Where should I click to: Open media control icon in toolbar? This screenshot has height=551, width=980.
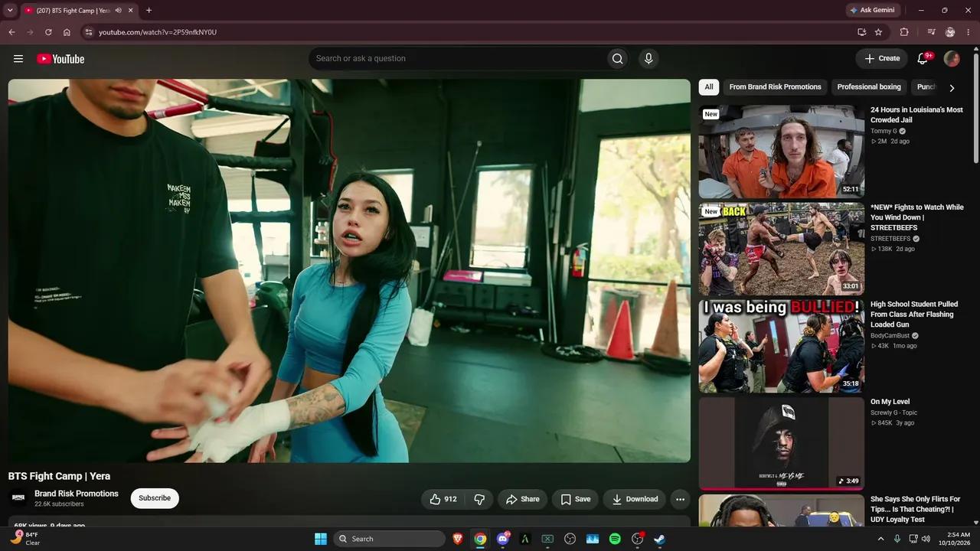tap(931, 32)
